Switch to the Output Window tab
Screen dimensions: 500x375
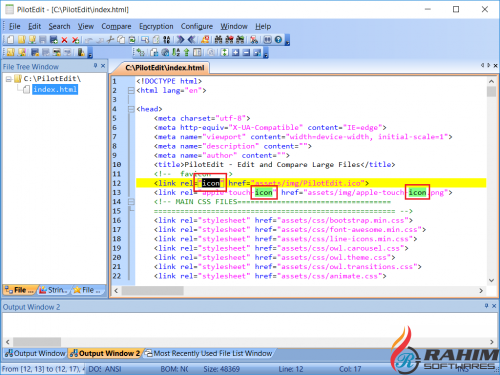pyautogui.click(x=36, y=353)
